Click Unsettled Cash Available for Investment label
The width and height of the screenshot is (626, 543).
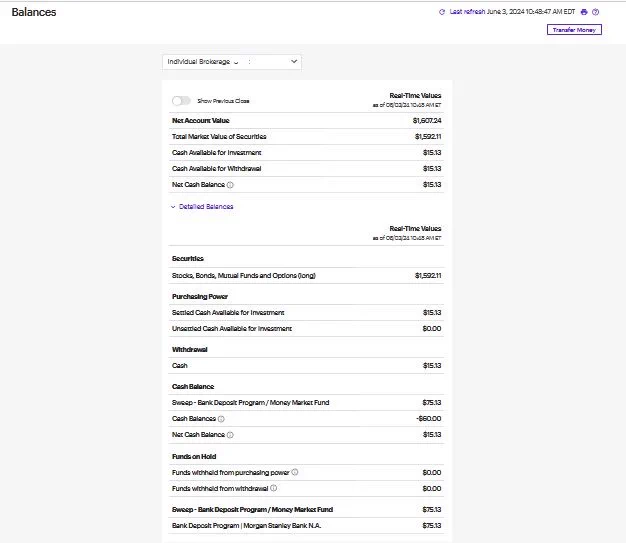[x=232, y=329]
